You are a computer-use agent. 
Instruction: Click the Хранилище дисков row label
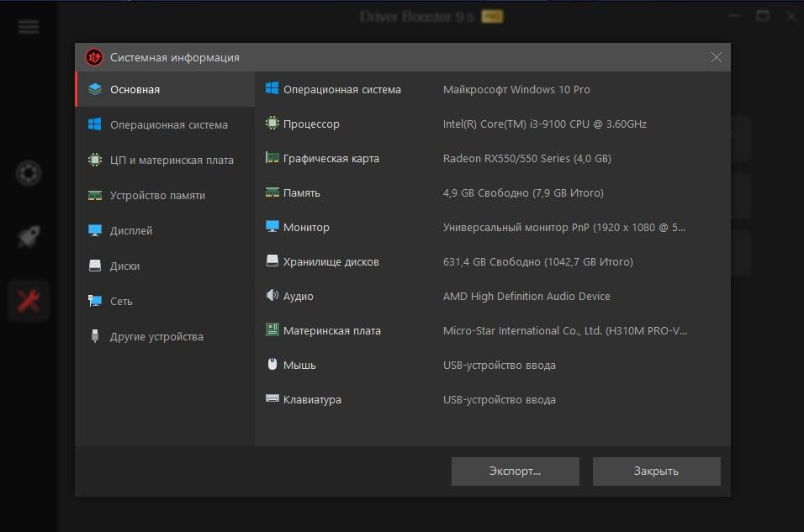pyautogui.click(x=331, y=262)
